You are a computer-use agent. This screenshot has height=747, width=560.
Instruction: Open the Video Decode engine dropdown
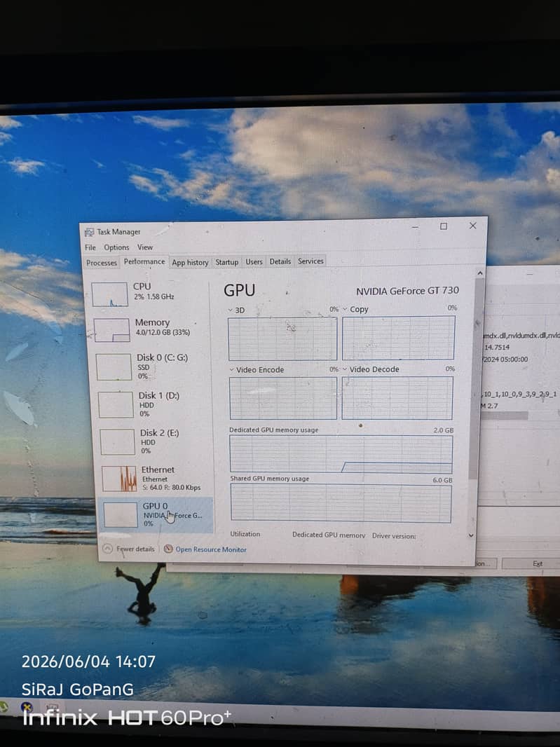pyautogui.click(x=345, y=369)
